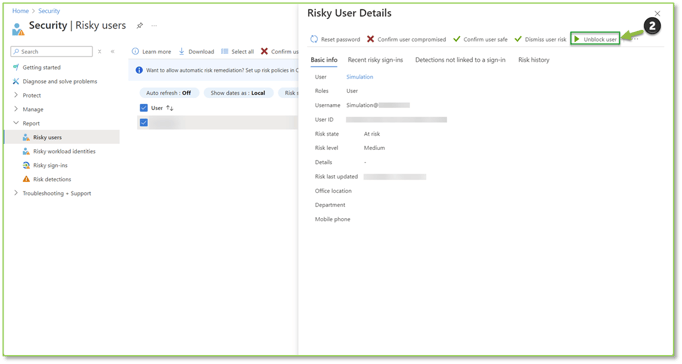Image resolution: width=682 pixels, height=364 pixels.
Task: Click the sidebar Search field
Action: click(x=52, y=51)
